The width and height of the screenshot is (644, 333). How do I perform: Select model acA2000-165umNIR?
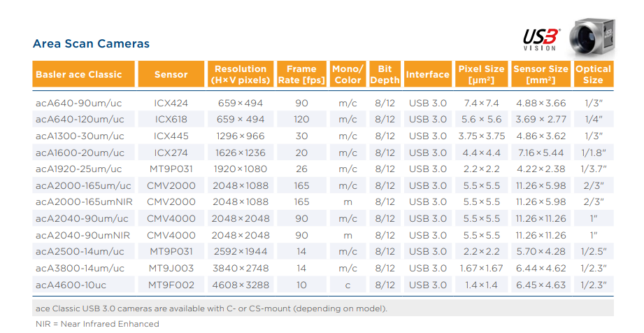point(84,202)
